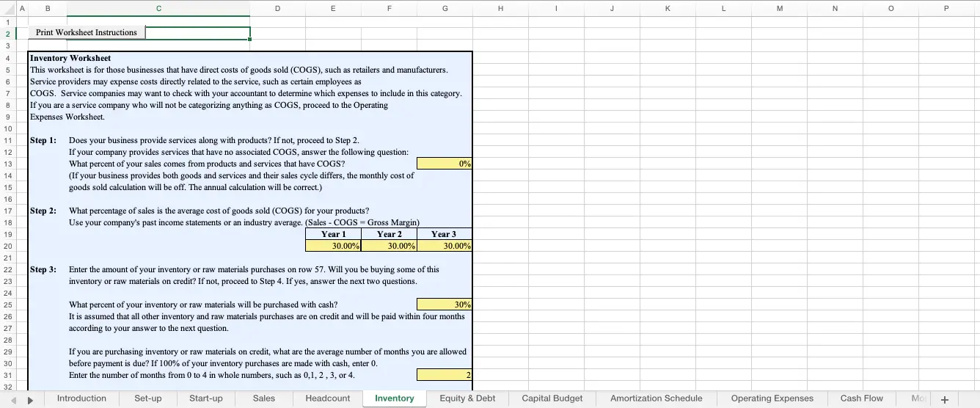Click the cash purchase 30% input cell

point(444,305)
